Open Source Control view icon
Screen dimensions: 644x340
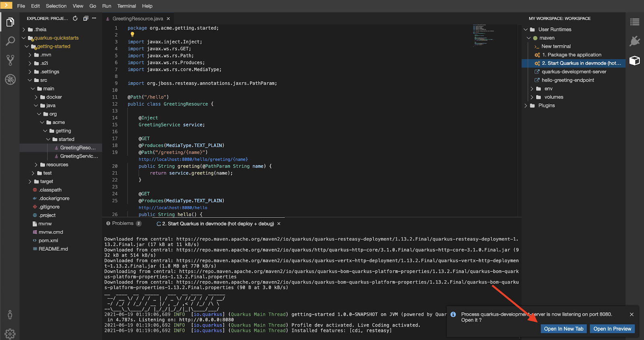coord(10,60)
